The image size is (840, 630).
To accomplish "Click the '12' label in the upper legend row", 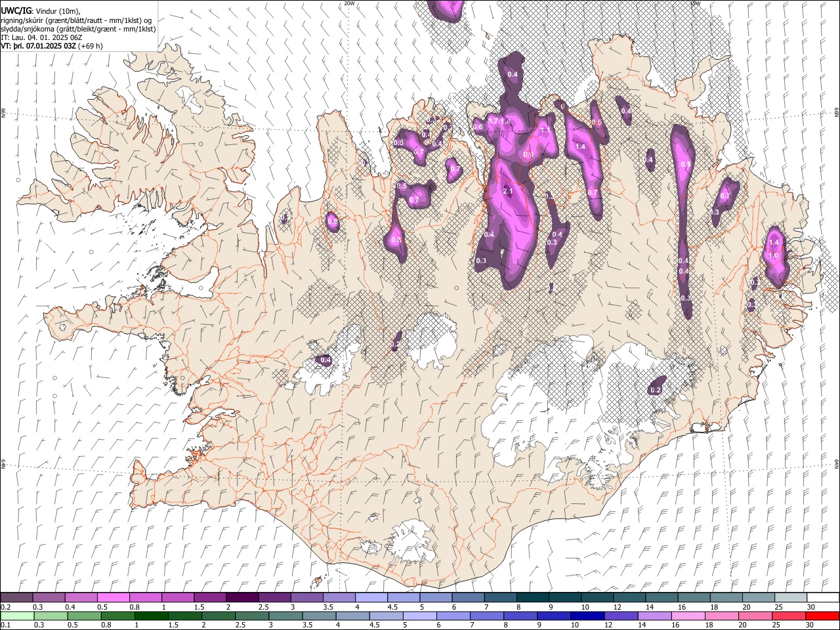I will click(618, 607).
